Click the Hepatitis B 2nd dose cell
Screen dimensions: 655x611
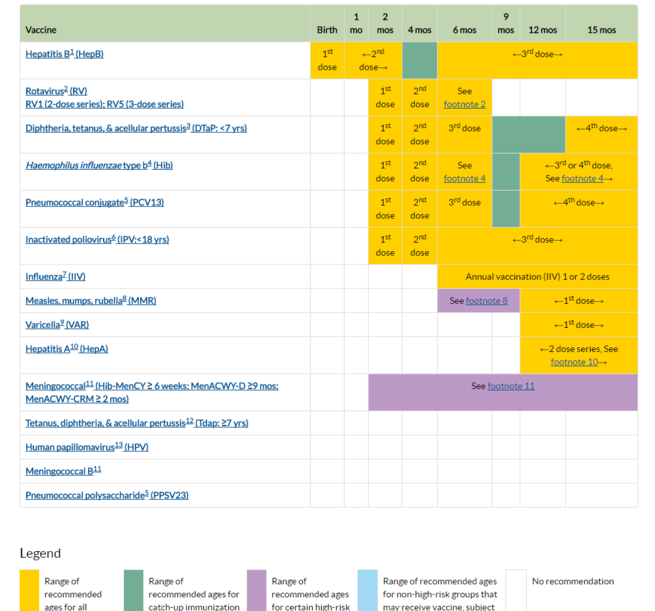coord(373,60)
